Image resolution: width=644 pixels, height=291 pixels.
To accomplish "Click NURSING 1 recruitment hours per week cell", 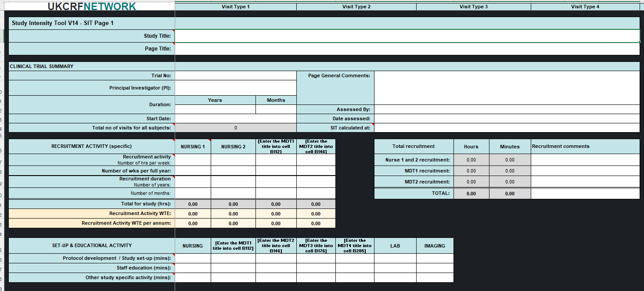I will [193, 160].
